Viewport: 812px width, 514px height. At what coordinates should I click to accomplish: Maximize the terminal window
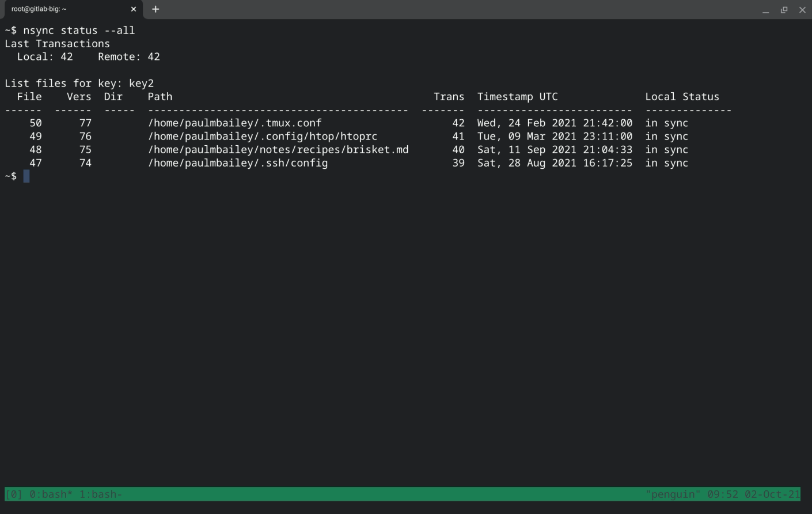pos(784,10)
